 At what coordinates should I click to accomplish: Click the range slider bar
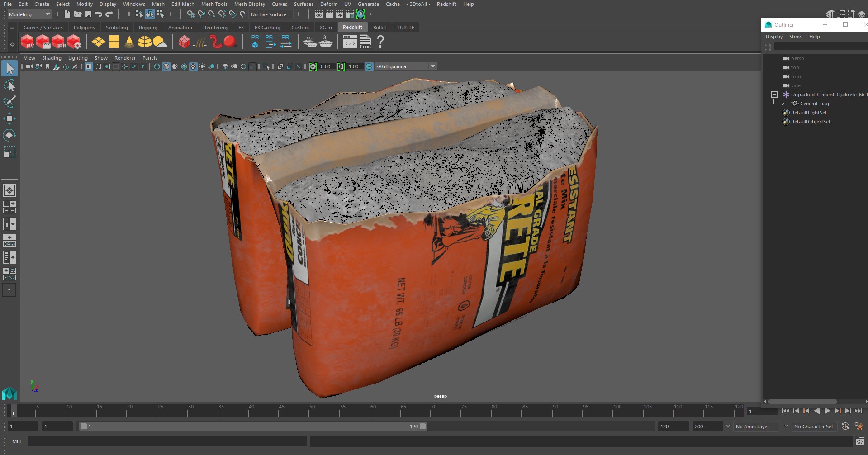click(252, 426)
